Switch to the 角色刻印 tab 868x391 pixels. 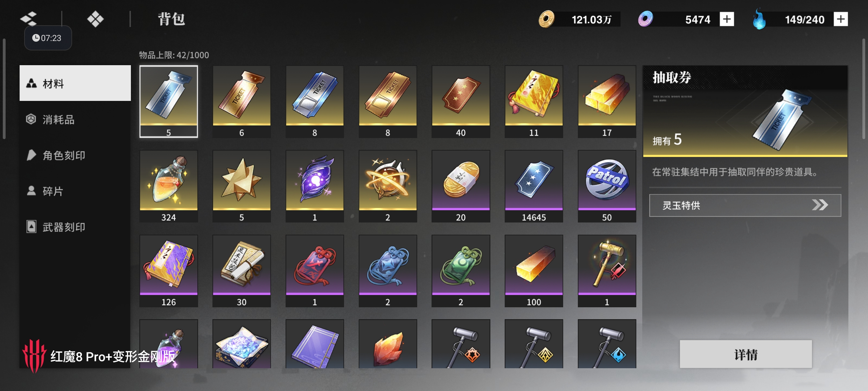click(x=75, y=155)
